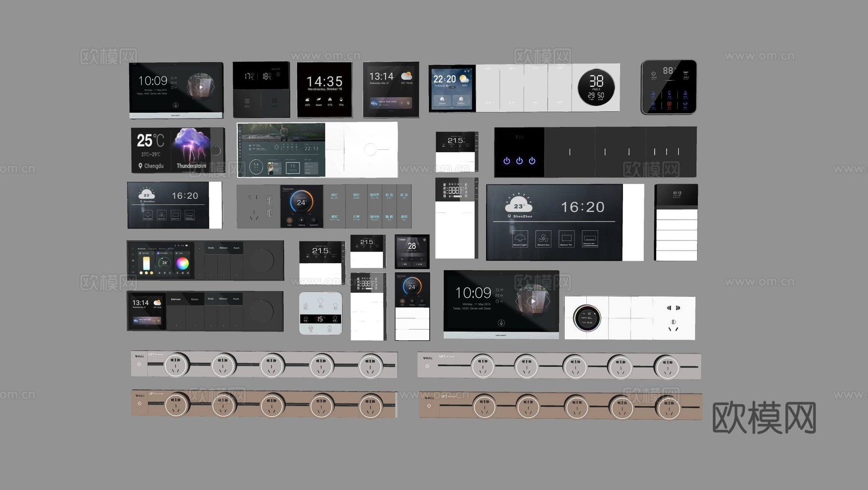Tap Smart air conditioner on the large 16:20 panel
Screen dimensions: 868x490
tap(590, 239)
